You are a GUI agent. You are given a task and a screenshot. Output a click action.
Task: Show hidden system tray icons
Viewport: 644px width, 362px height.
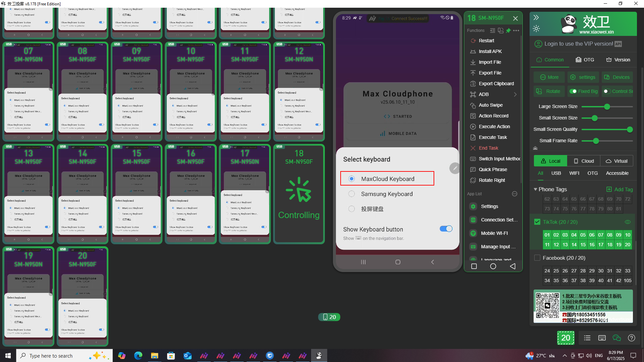tap(564, 356)
